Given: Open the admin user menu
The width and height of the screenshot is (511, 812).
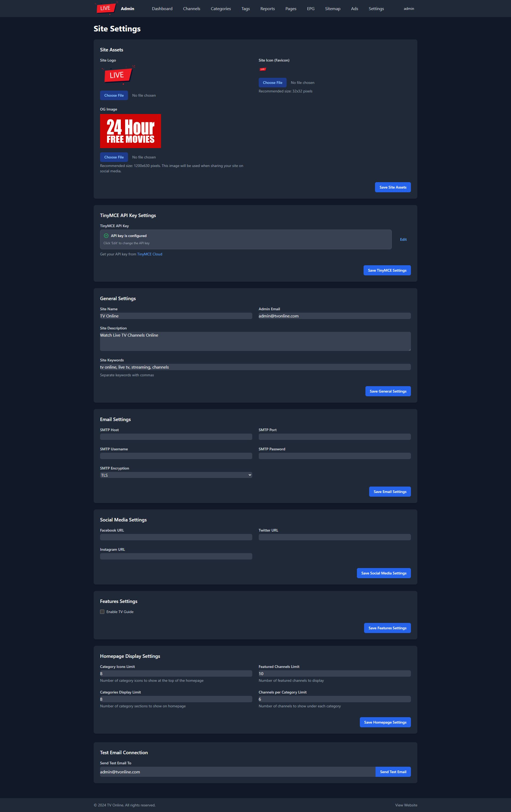Looking at the screenshot, I should coord(409,9).
